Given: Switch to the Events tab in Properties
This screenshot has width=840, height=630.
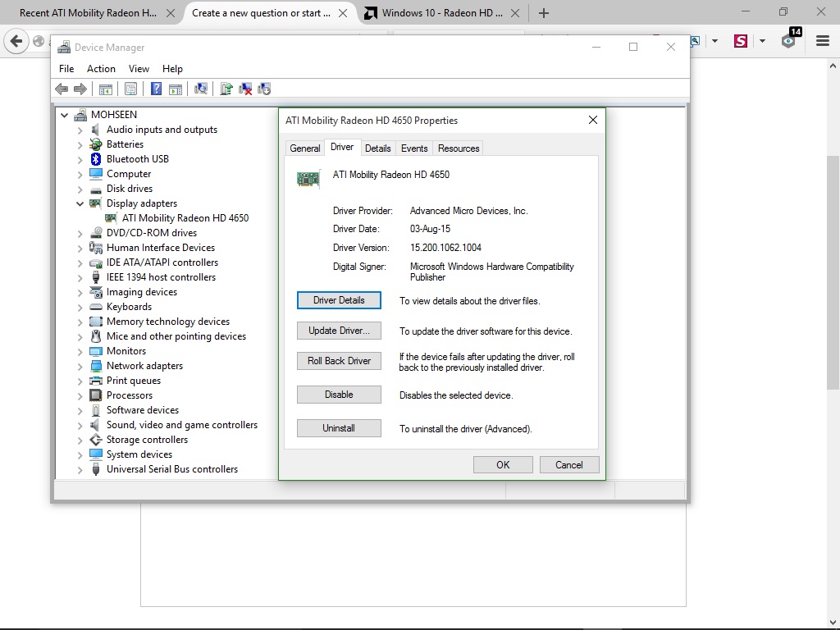Looking at the screenshot, I should point(414,148).
